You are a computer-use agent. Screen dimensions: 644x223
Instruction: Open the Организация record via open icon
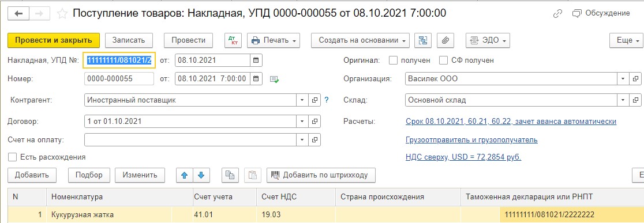coord(635,79)
